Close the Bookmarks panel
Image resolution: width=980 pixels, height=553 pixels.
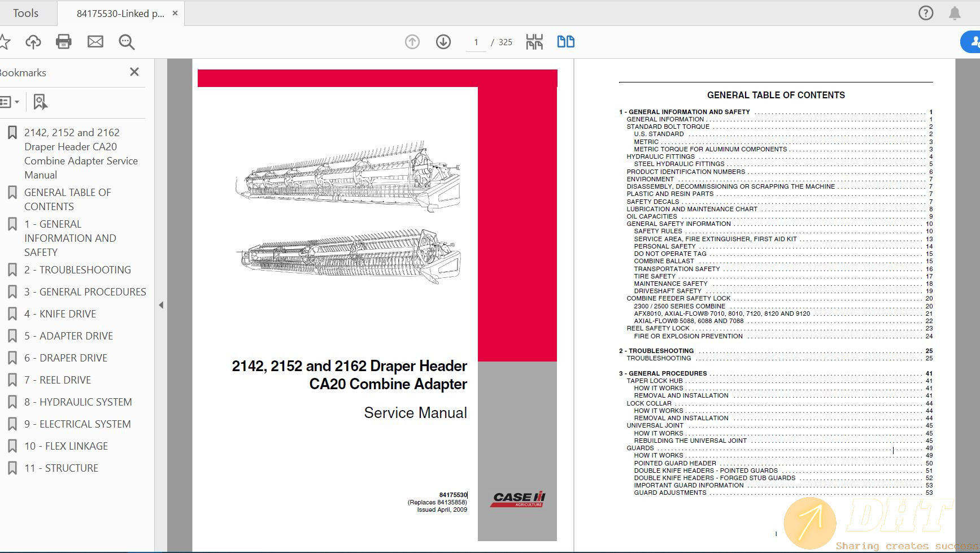[134, 72]
